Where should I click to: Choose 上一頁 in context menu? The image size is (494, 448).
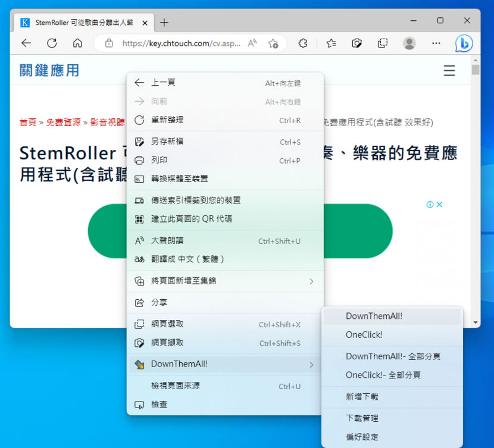tap(225, 83)
